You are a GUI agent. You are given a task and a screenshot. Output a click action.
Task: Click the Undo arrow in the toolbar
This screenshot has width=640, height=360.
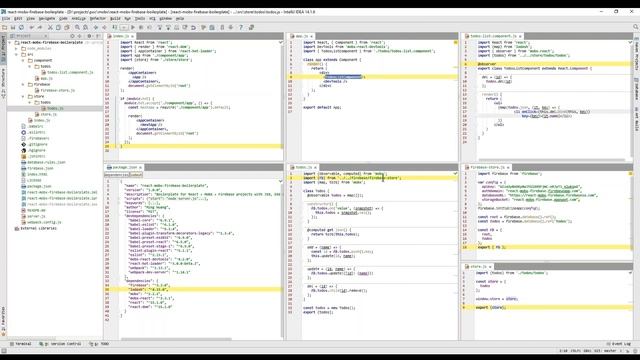click(x=31, y=27)
